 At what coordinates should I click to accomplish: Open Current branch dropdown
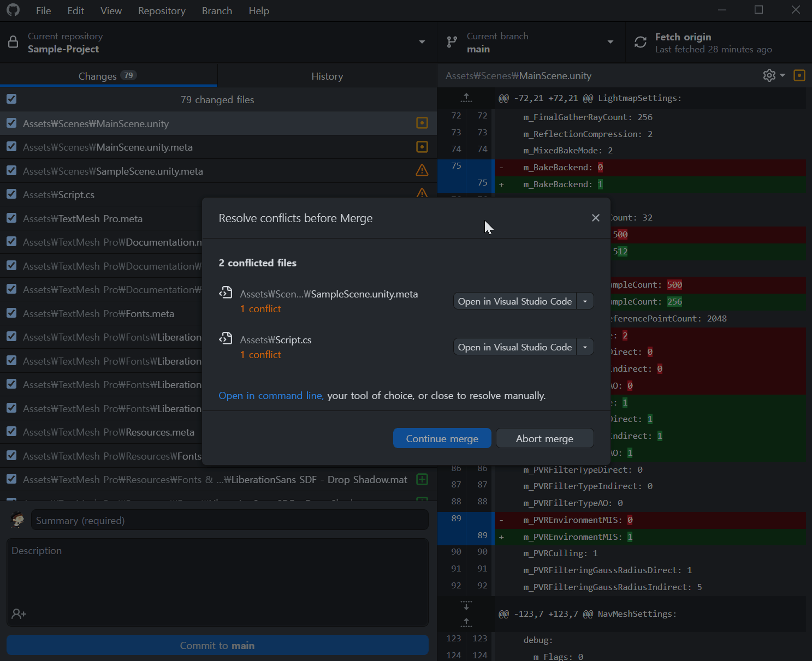tap(531, 43)
